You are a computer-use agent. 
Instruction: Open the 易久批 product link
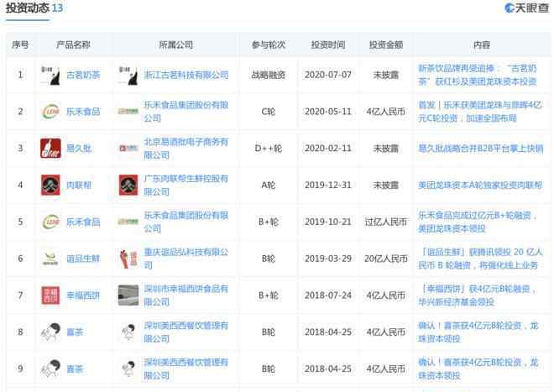tap(79, 149)
